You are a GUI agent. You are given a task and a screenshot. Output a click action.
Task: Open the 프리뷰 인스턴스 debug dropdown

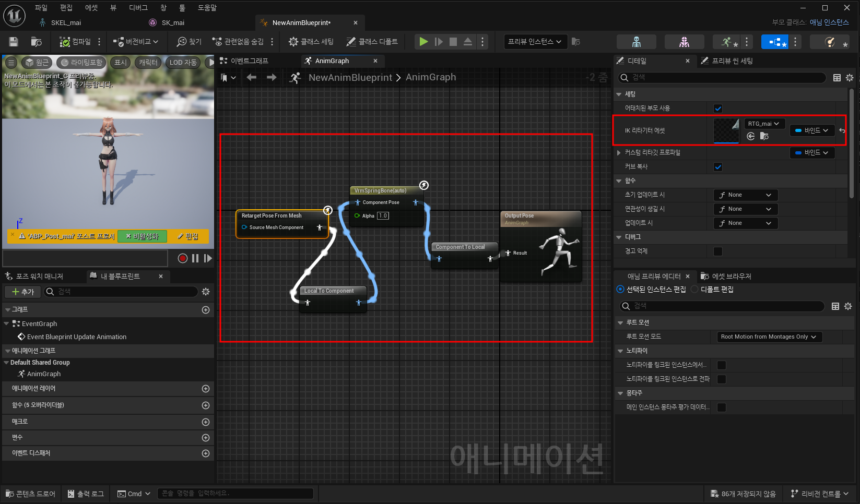tap(535, 42)
